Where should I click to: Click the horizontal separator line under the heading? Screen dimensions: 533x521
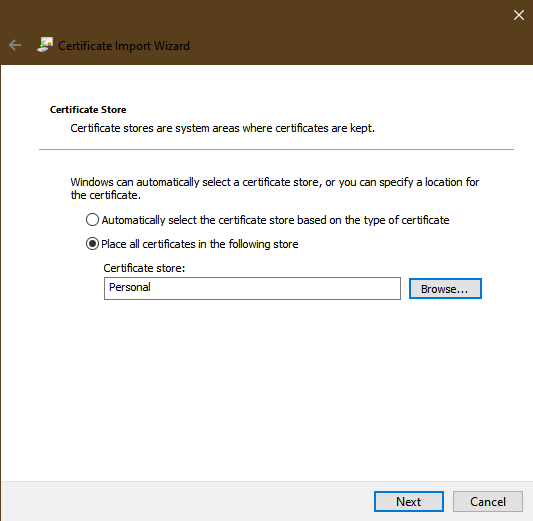(x=276, y=149)
